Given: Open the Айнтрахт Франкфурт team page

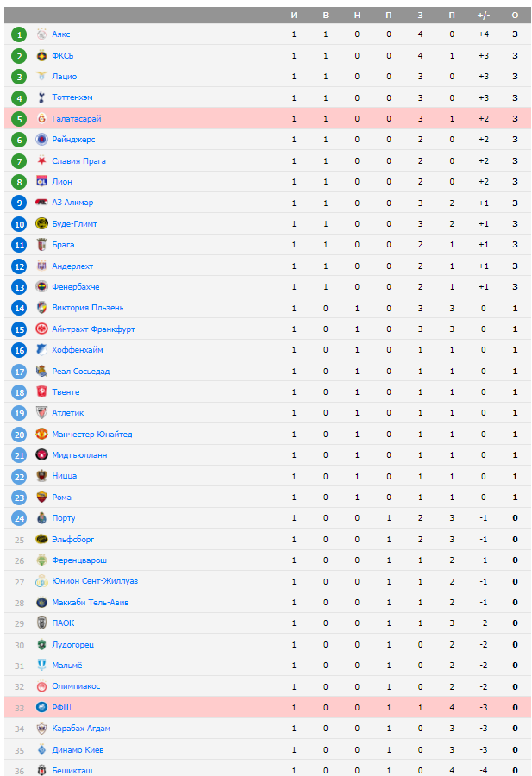Looking at the screenshot, I should coord(93,329).
